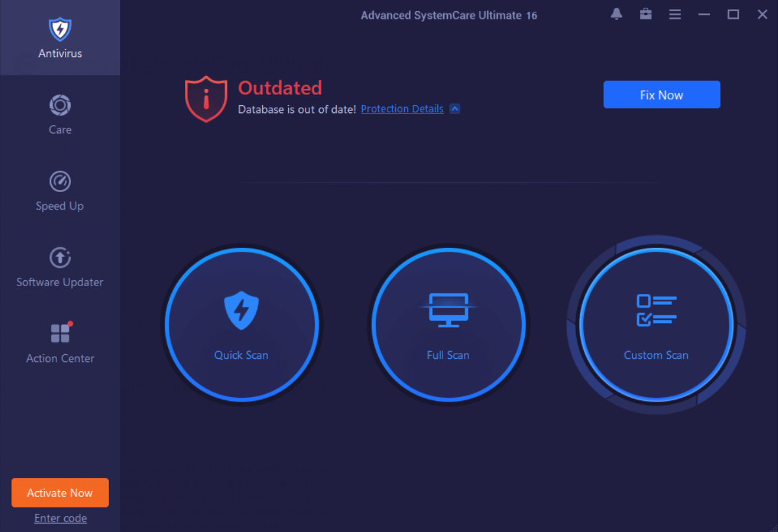Viewport: 778px width, 532px height.
Task: Click the Custom Scan checklist icon
Action: tap(655, 309)
